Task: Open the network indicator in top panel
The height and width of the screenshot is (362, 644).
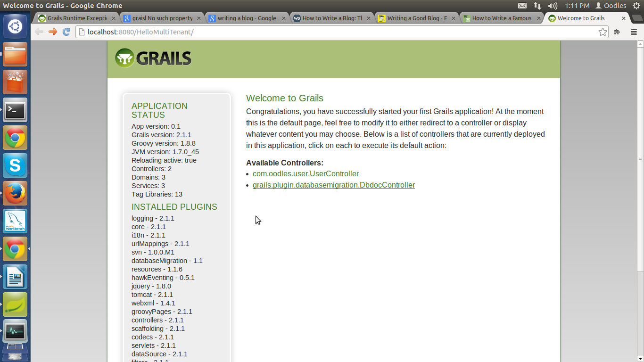Action: pos(537,6)
